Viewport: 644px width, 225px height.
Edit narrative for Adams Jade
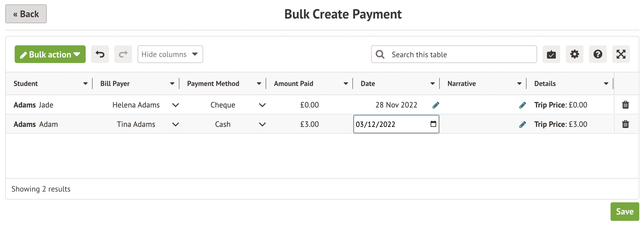522,105
